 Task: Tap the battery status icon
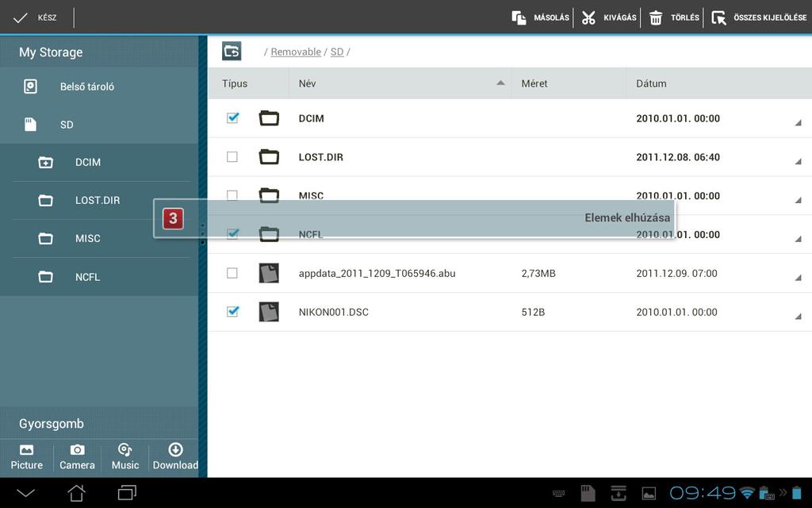click(796, 492)
